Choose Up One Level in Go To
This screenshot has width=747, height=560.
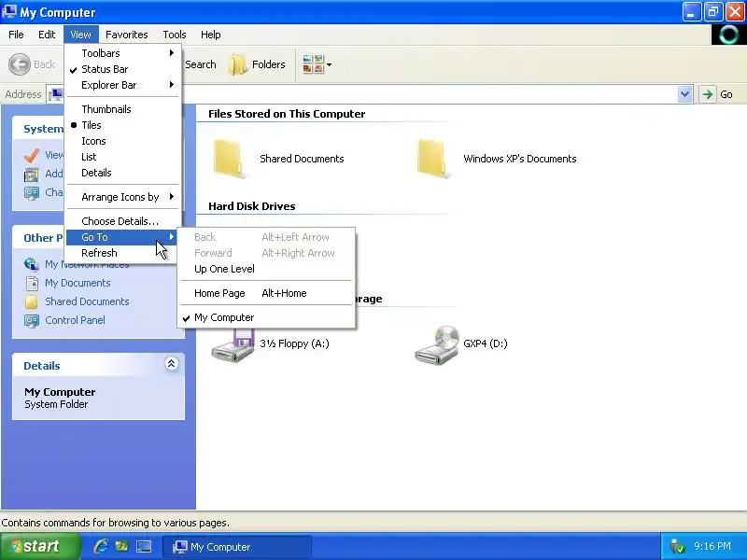(x=266, y=269)
